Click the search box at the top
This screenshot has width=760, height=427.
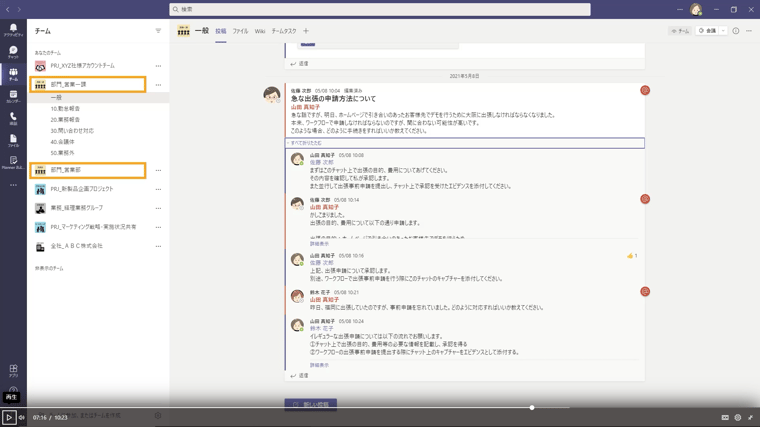pos(380,9)
